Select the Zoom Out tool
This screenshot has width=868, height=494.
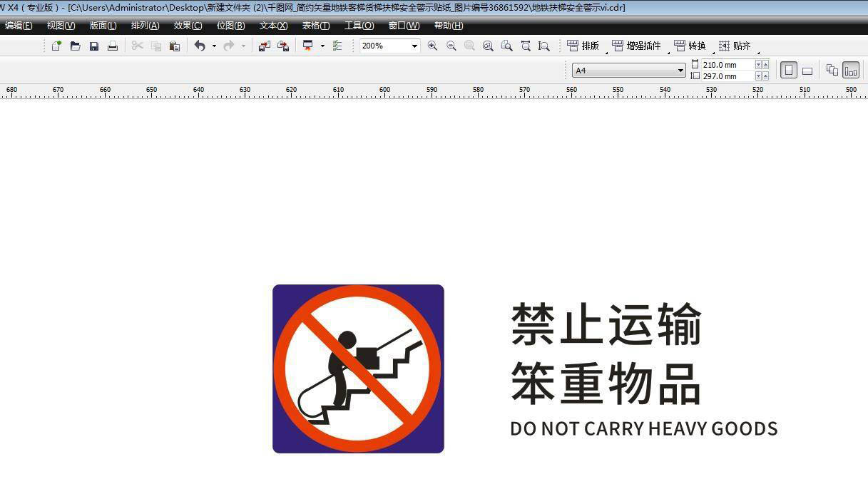click(451, 46)
